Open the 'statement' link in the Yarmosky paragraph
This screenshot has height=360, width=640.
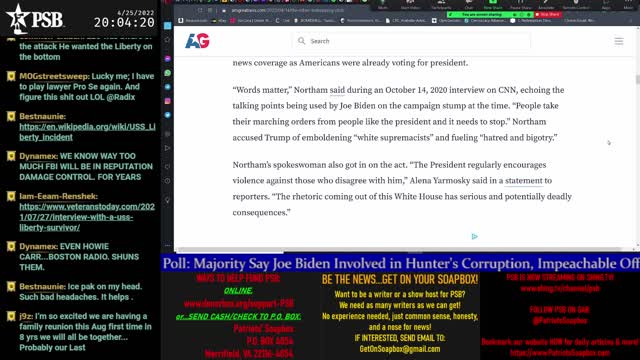coord(524,181)
